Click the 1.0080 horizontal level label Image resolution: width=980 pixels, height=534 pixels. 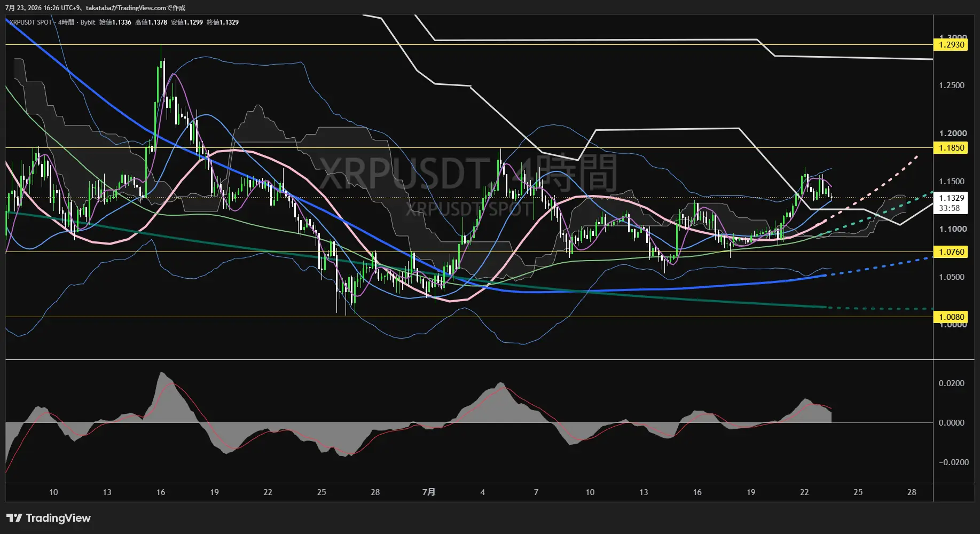point(951,317)
